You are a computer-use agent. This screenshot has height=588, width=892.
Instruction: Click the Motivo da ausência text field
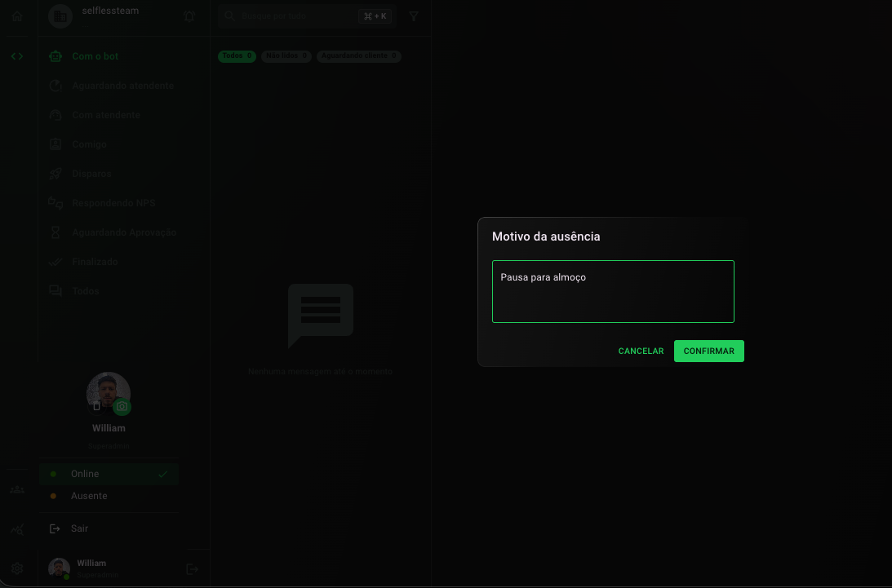tap(613, 292)
